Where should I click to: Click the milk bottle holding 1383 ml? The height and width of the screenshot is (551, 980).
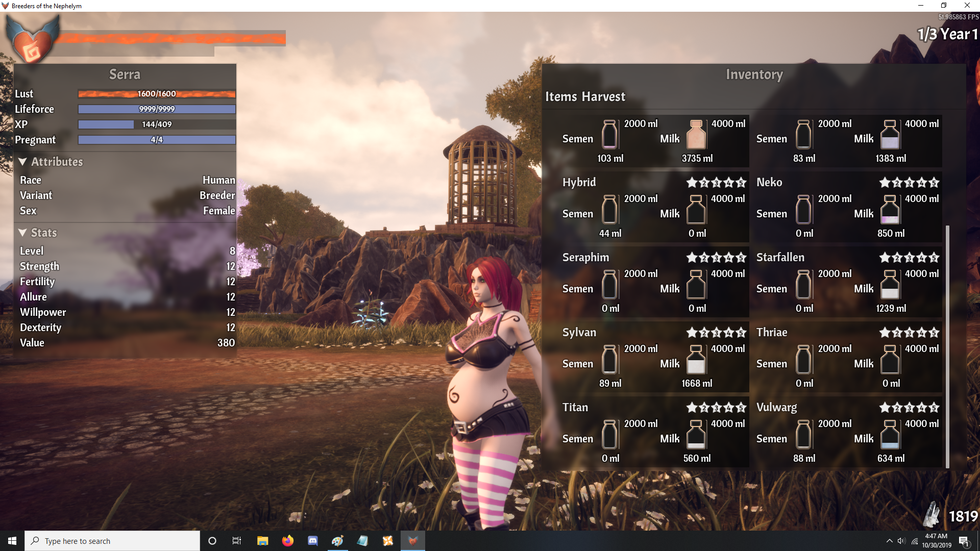click(890, 134)
